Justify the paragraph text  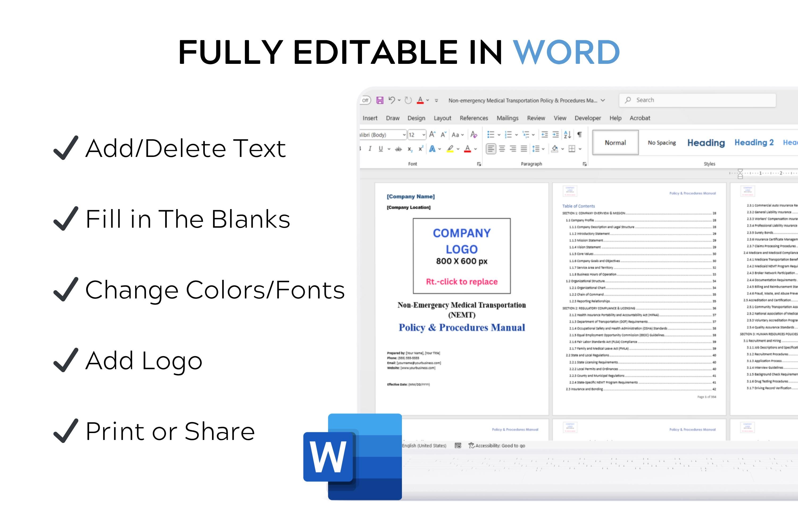[x=524, y=149]
